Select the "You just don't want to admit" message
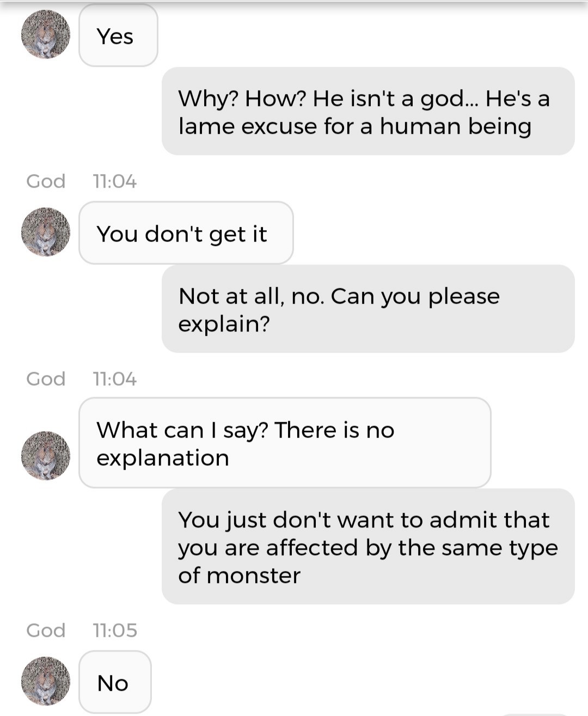Viewport: 588px width, 716px height. point(368,547)
